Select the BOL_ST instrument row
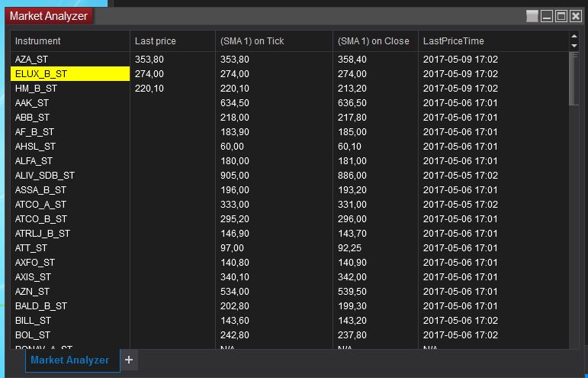 33,335
